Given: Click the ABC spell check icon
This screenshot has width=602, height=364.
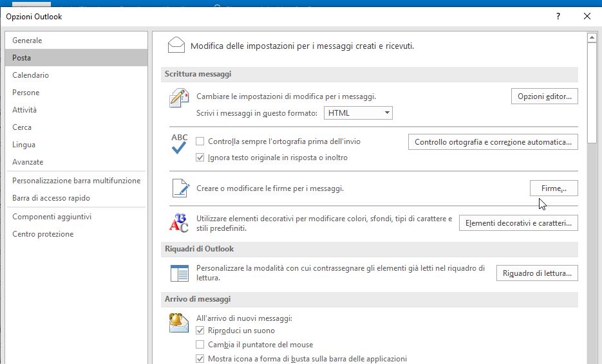Looking at the screenshot, I should tap(179, 144).
